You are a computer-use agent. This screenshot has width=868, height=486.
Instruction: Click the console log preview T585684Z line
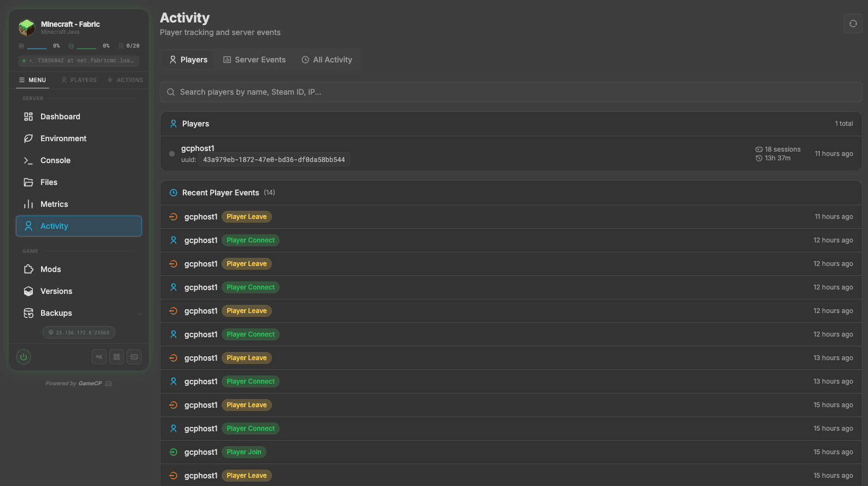[x=79, y=61]
